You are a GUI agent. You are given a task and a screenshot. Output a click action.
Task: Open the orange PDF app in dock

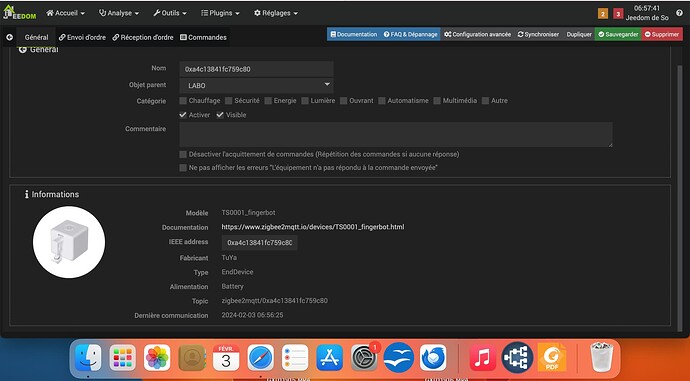(552, 357)
